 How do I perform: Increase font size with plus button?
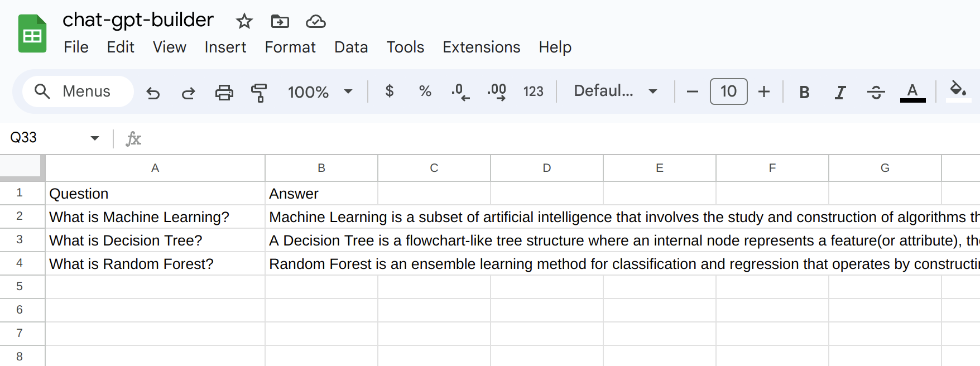(x=764, y=92)
